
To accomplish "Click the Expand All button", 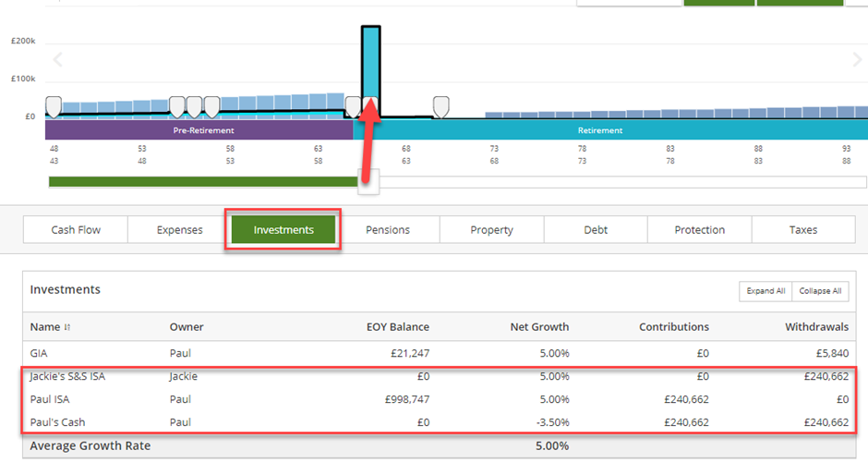I will pyautogui.click(x=766, y=291).
